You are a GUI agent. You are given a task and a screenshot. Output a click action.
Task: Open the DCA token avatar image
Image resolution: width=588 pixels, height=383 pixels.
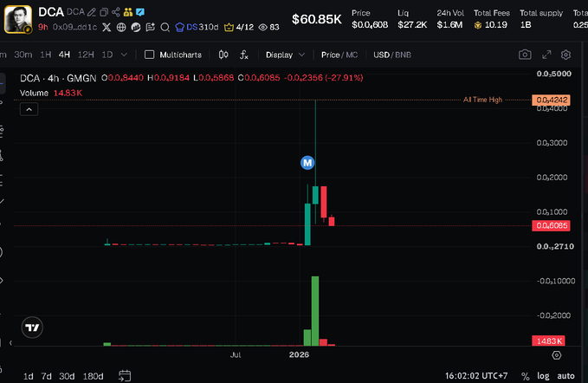18,20
